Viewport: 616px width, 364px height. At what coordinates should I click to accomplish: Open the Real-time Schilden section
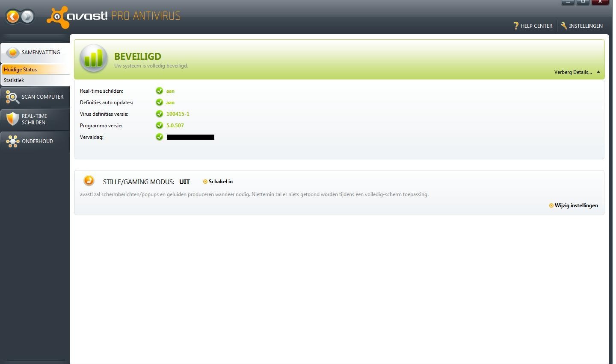click(x=35, y=119)
